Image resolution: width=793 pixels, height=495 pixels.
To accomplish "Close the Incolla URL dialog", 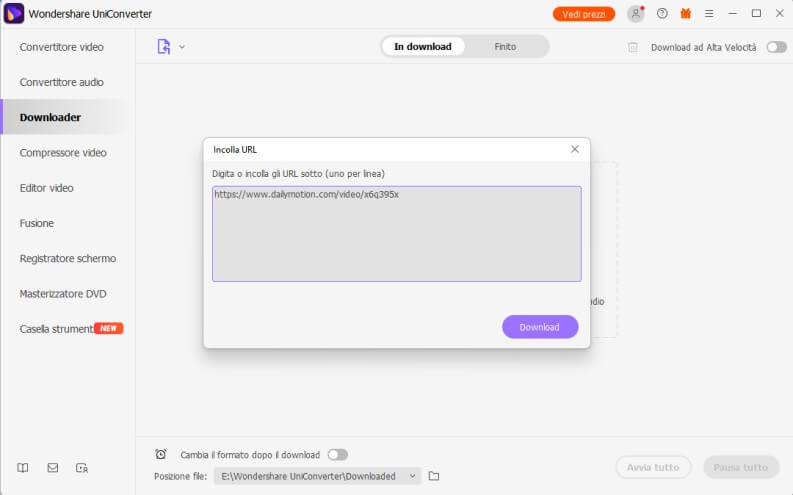I will coord(575,149).
